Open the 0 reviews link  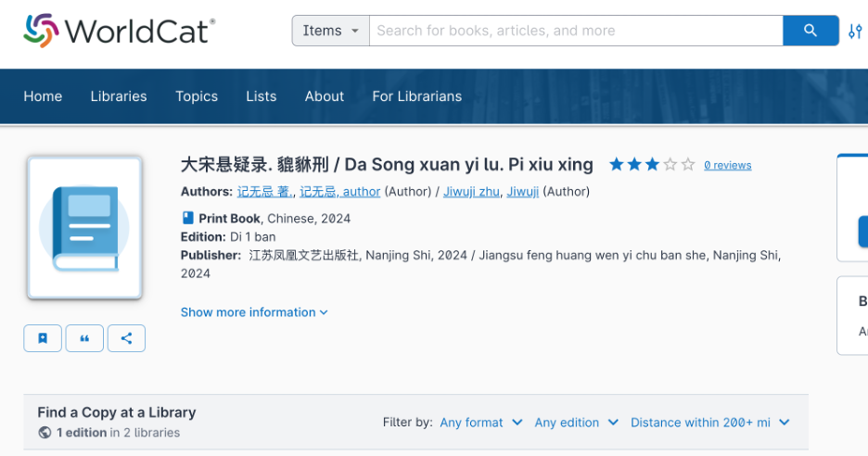(x=727, y=165)
